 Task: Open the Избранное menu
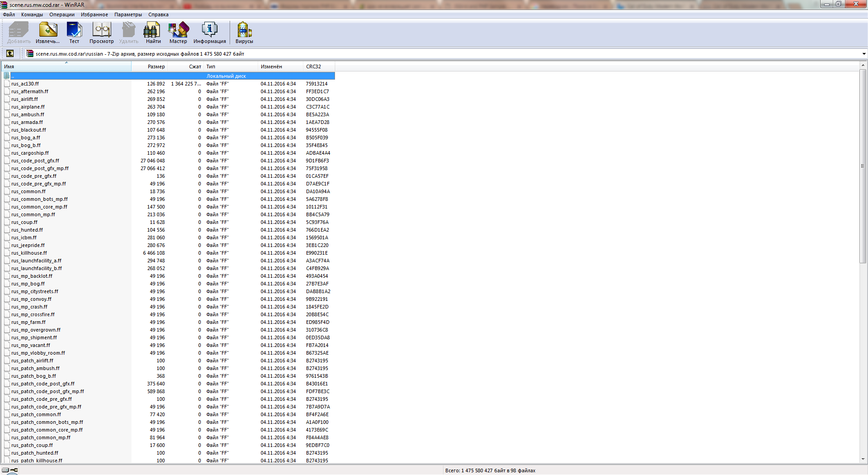[94, 14]
